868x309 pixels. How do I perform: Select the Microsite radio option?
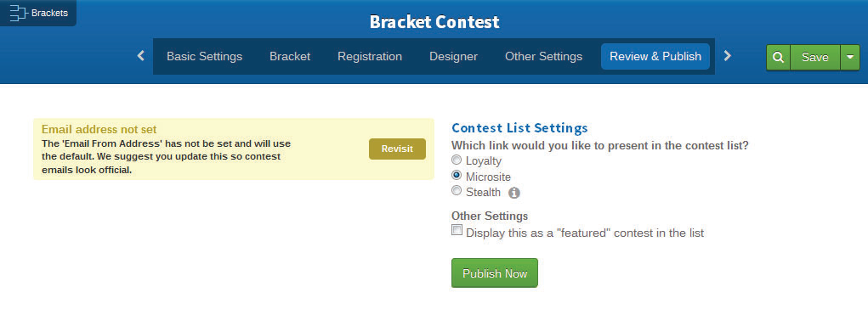457,176
